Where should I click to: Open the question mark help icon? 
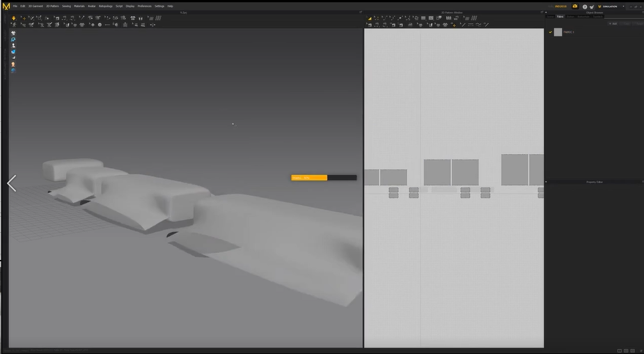(584, 6)
